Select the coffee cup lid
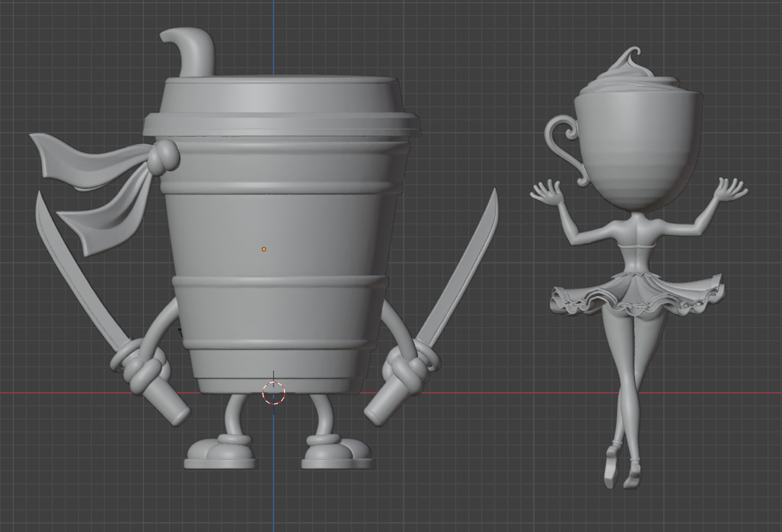782x532 pixels. click(x=281, y=107)
